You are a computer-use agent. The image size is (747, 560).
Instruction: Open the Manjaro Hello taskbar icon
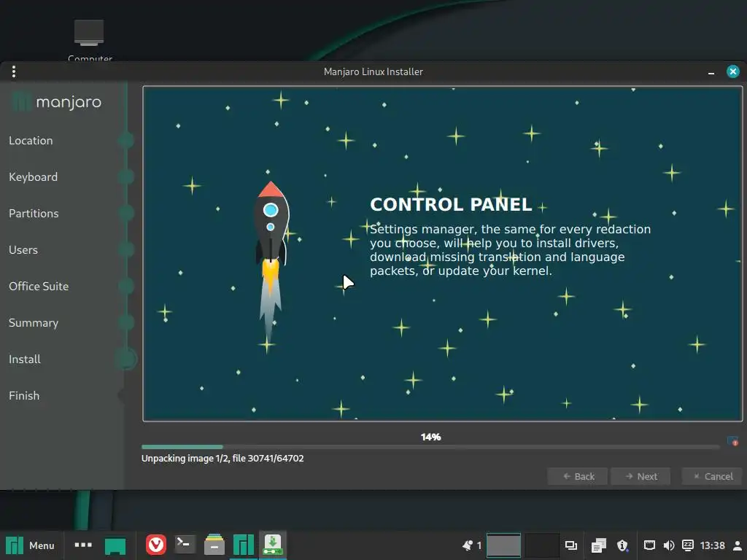(244, 545)
